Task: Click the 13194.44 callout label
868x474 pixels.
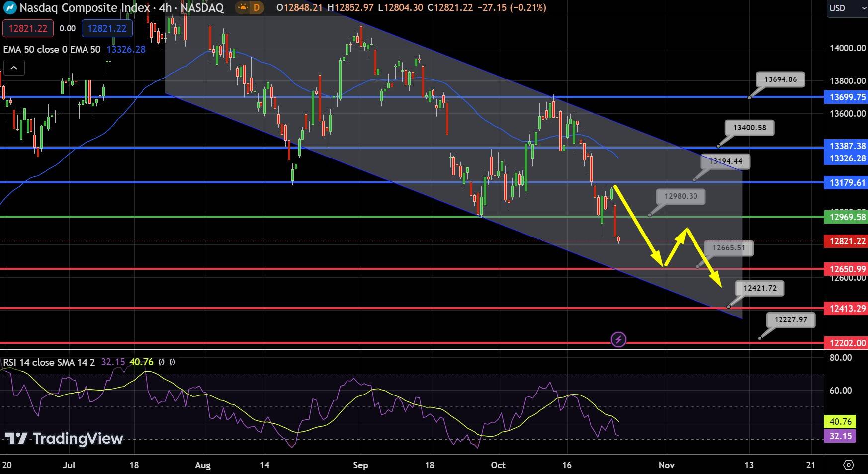Action: coord(726,161)
